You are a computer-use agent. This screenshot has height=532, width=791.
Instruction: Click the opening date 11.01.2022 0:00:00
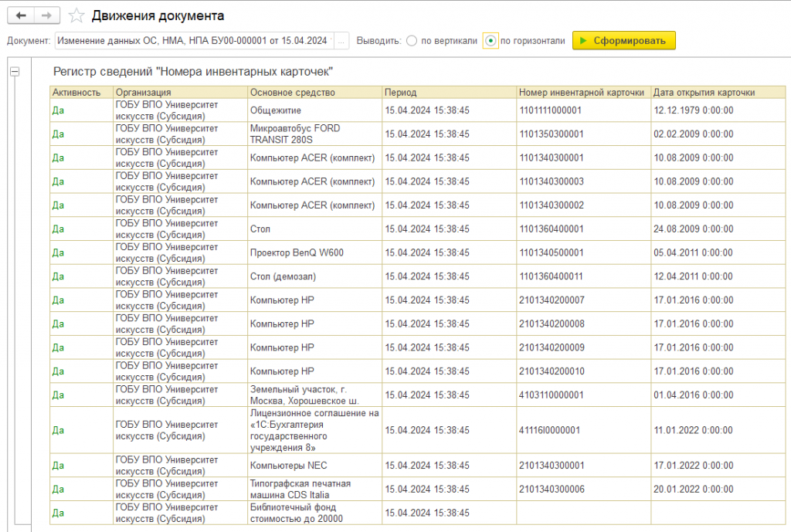[718, 430]
